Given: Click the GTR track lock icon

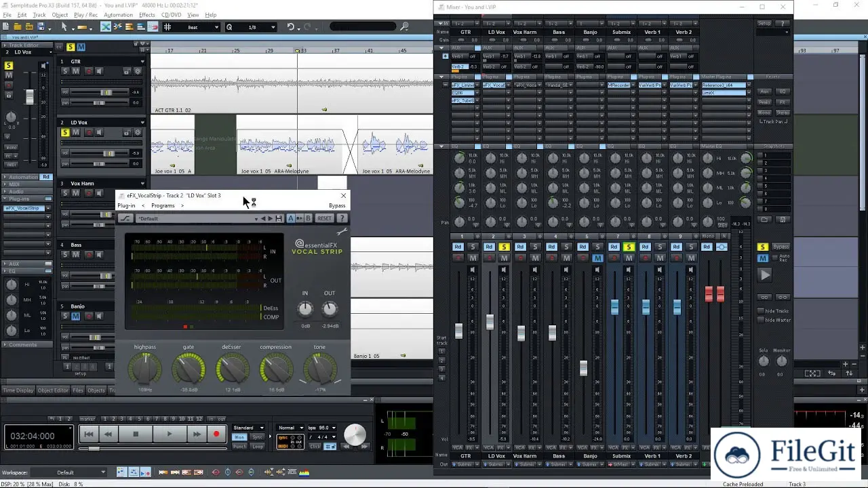Looking at the screenshot, I should point(126,71).
